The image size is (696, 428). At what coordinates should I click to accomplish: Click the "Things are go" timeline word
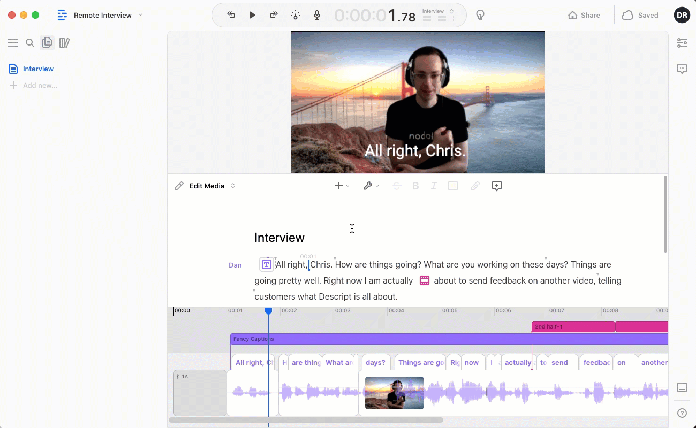click(420, 363)
